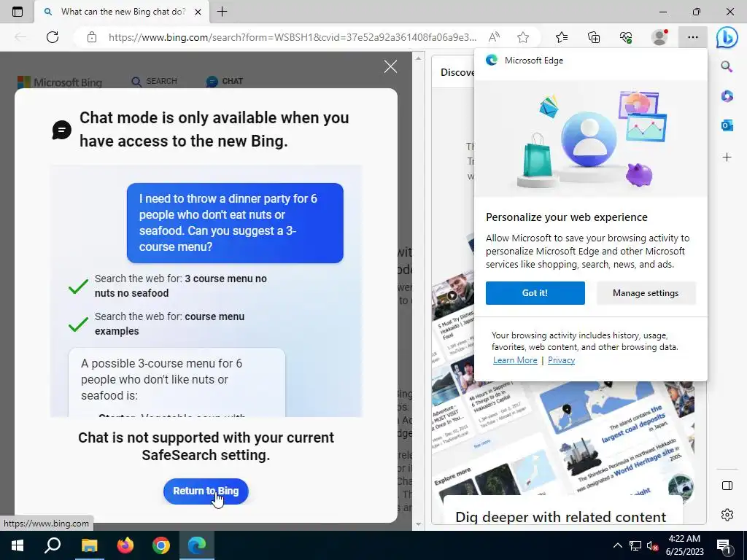
Task: Select Microsoft Edge taskbar icon
Action: (197, 545)
